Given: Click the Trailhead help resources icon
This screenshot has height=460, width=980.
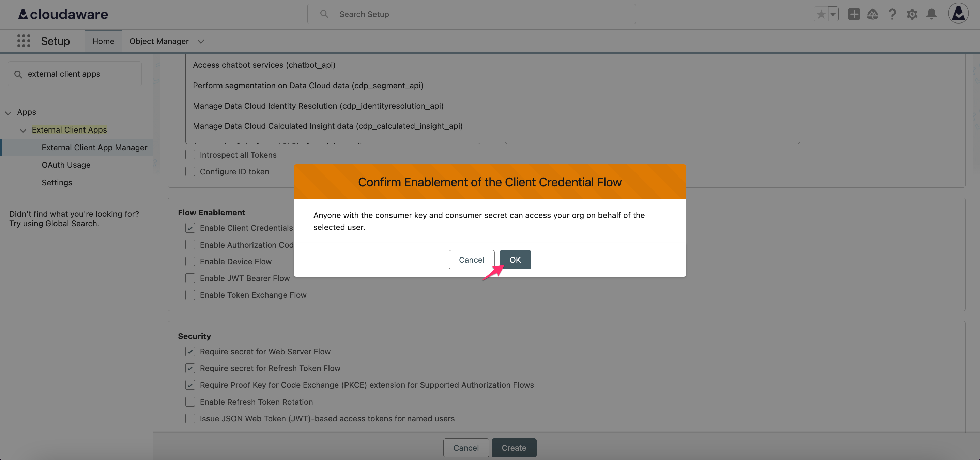Looking at the screenshot, I should click(x=873, y=14).
